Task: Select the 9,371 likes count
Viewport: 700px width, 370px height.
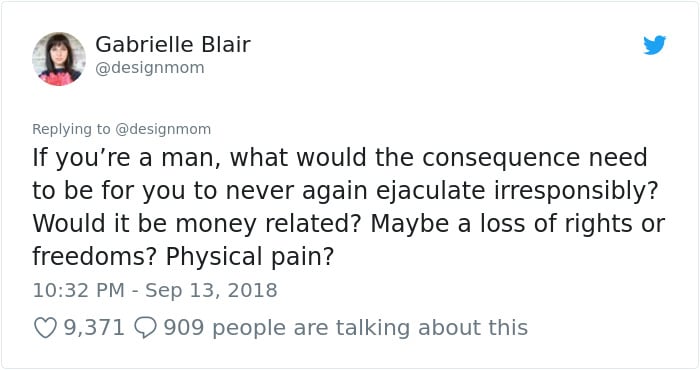Action: coord(94,328)
